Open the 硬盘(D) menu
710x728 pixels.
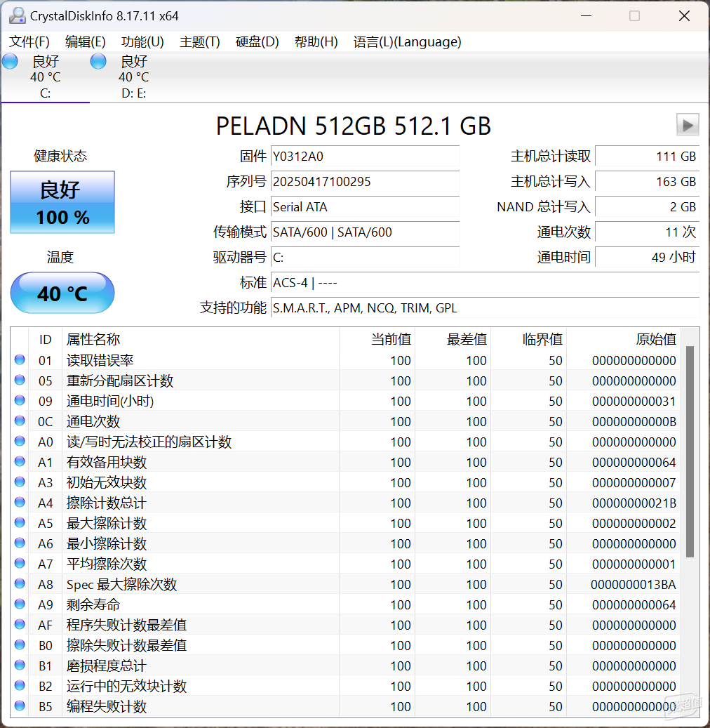257,42
